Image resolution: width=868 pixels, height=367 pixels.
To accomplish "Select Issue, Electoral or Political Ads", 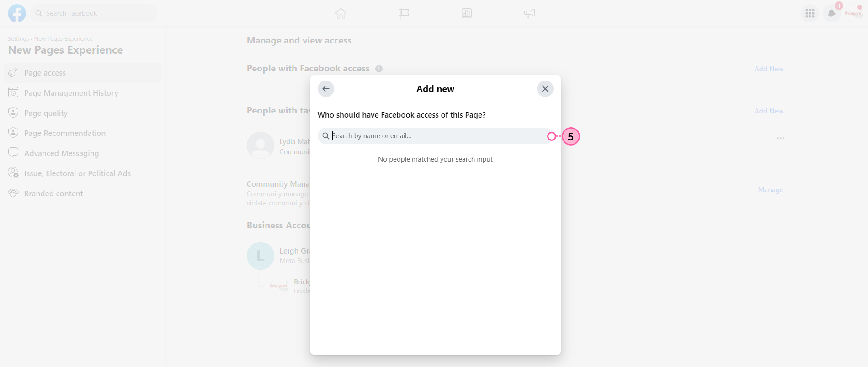I will [x=83, y=173].
